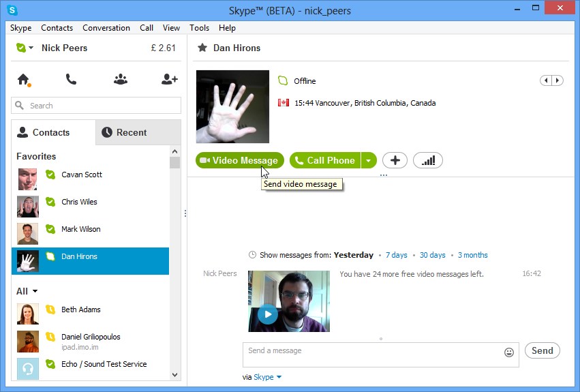The width and height of the screenshot is (580, 392).
Task: Open the Contacts menu
Action: coord(57,28)
